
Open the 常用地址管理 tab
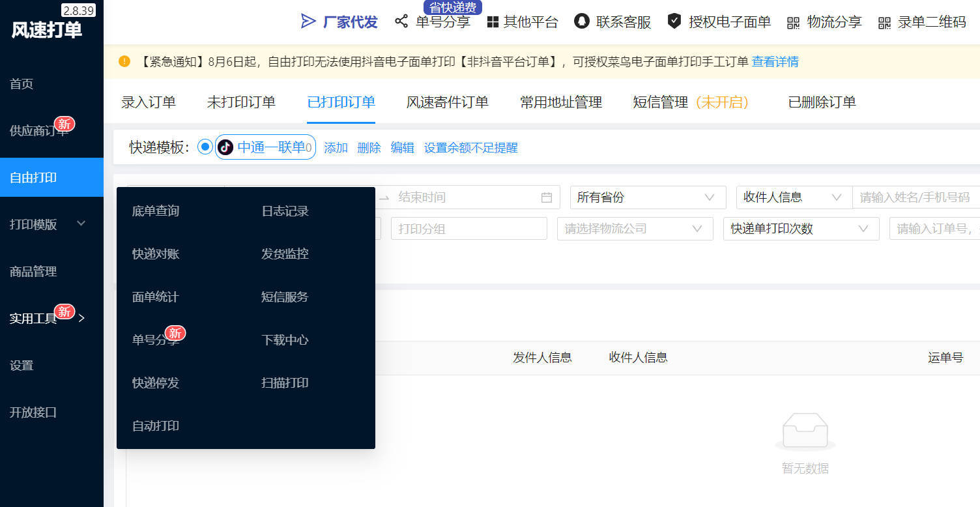[x=561, y=102]
